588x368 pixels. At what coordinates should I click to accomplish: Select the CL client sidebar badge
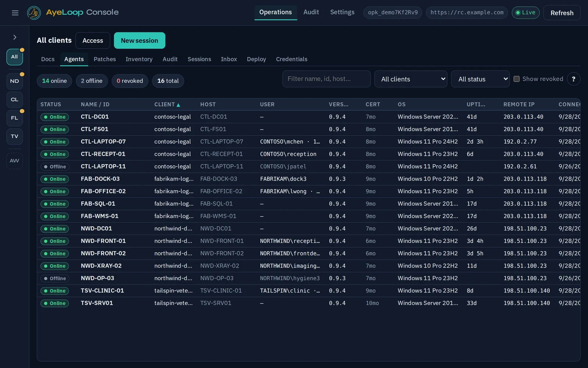click(15, 99)
